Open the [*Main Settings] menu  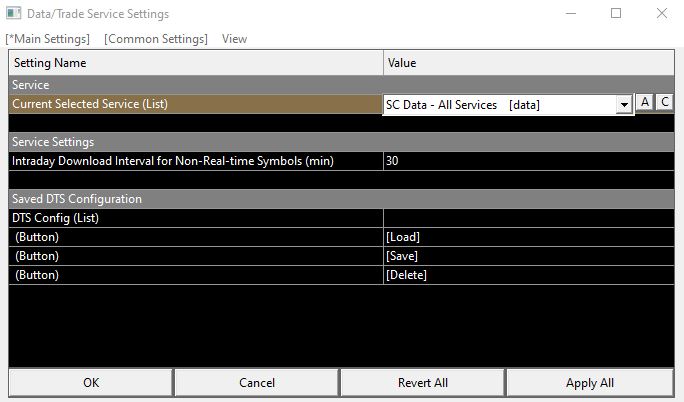click(48, 39)
